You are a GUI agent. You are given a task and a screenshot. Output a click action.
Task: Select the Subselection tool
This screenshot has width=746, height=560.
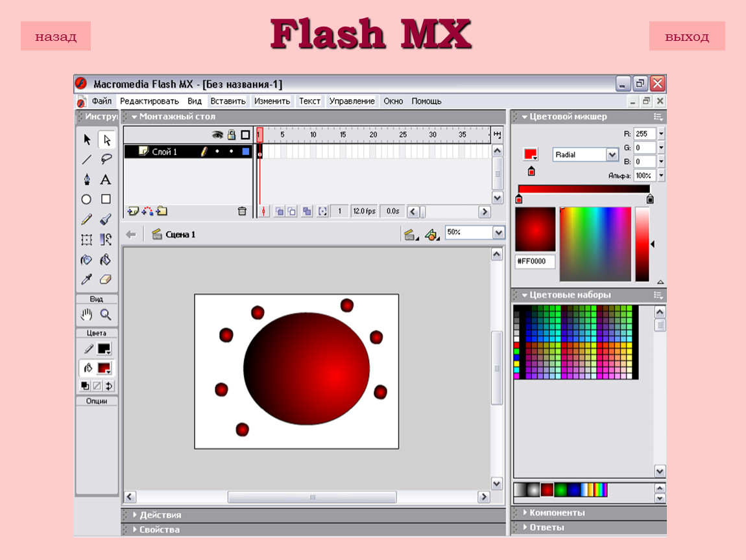[106, 139]
